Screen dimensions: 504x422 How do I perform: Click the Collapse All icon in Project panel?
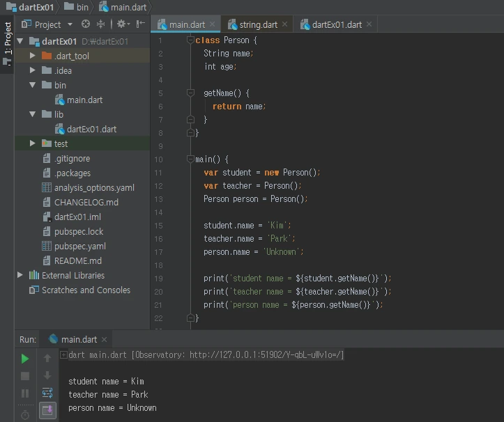tap(102, 24)
